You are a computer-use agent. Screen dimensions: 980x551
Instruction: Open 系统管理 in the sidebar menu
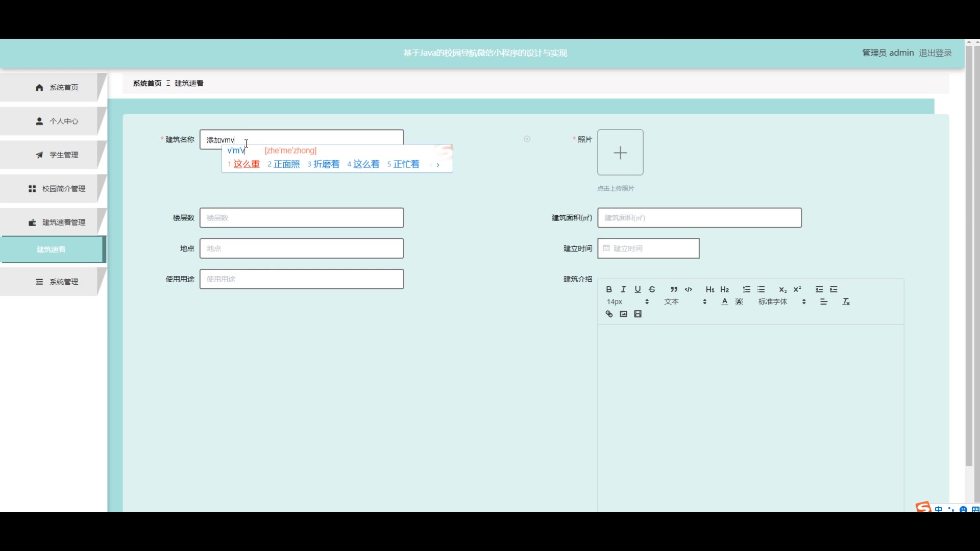(x=57, y=282)
